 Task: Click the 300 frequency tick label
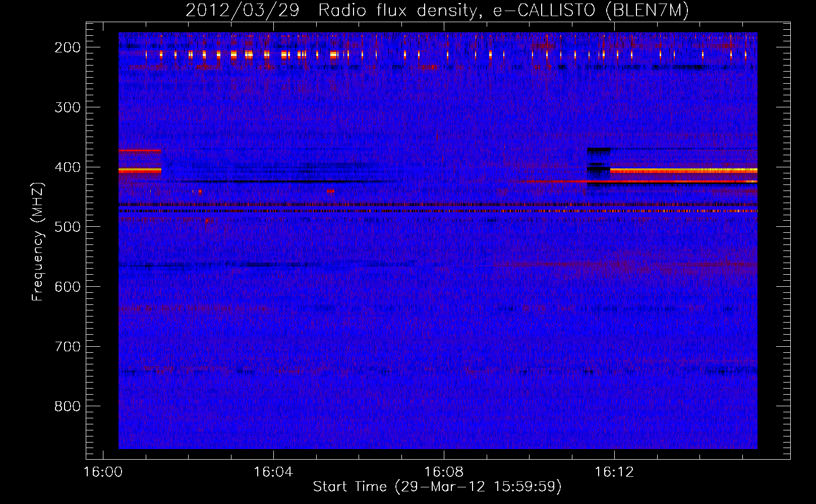point(68,107)
